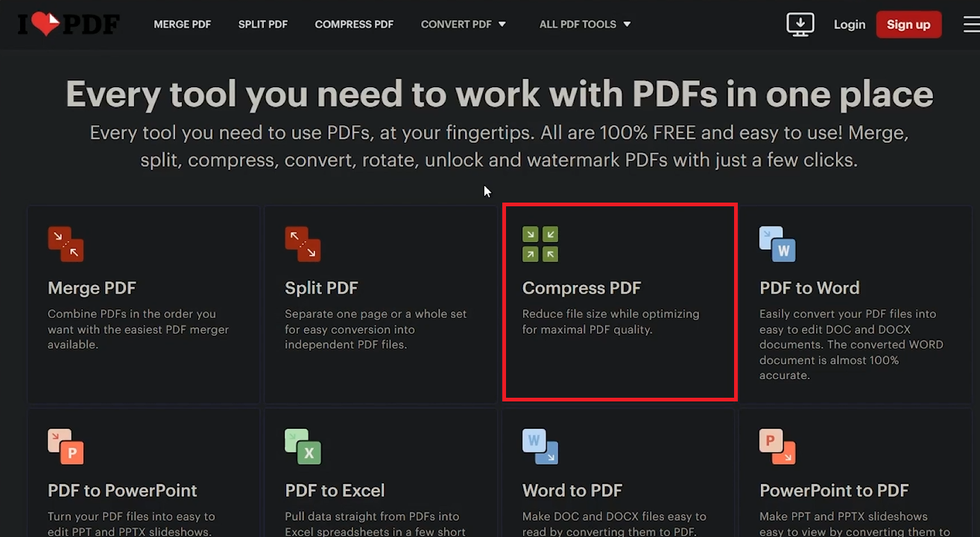
Task: Click the PDF to Word tool icon
Action: [x=777, y=244]
